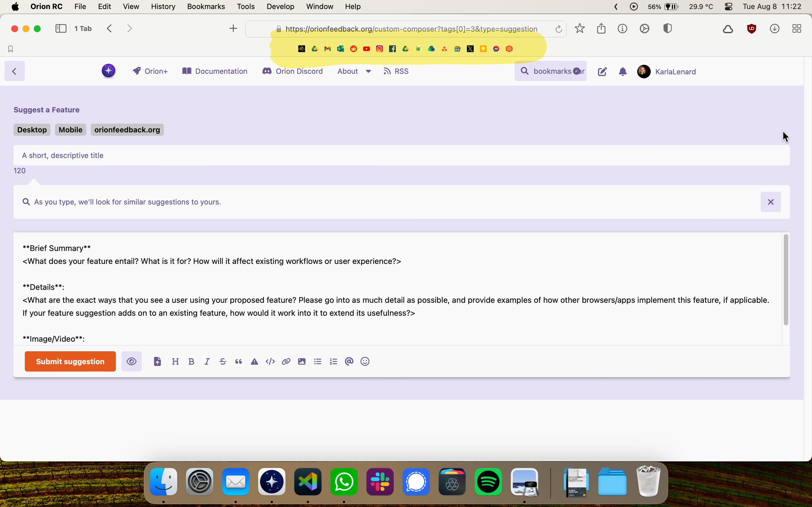812x507 pixels.
Task: Click the insert link icon
Action: [286, 361]
